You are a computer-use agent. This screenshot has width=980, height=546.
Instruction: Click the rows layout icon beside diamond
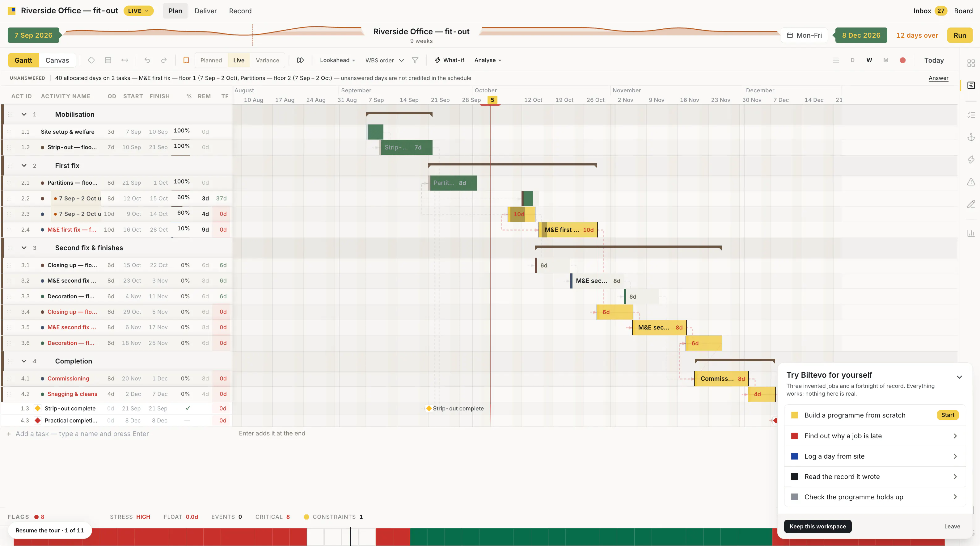click(x=108, y=60)
